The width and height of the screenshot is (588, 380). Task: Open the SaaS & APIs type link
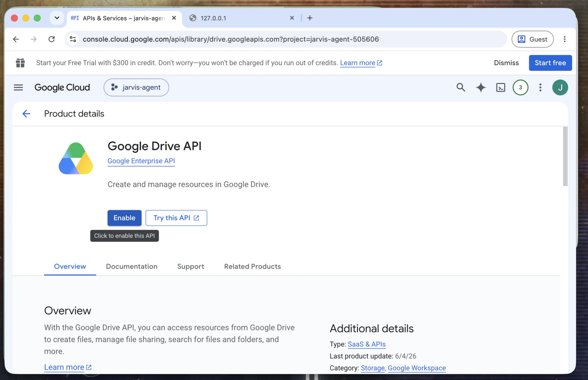click(x=367, y=344)
